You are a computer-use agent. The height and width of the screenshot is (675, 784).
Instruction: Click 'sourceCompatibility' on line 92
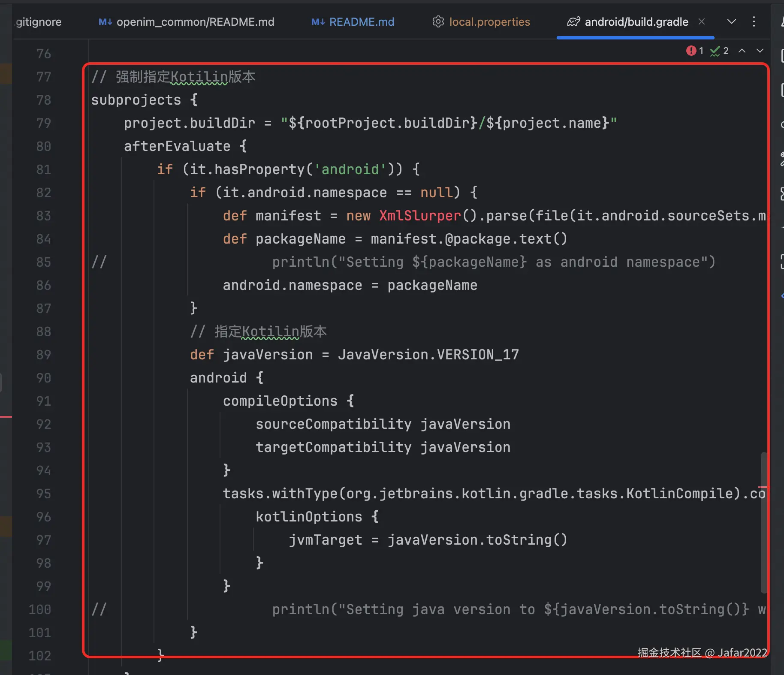click(x=334, y=424)
